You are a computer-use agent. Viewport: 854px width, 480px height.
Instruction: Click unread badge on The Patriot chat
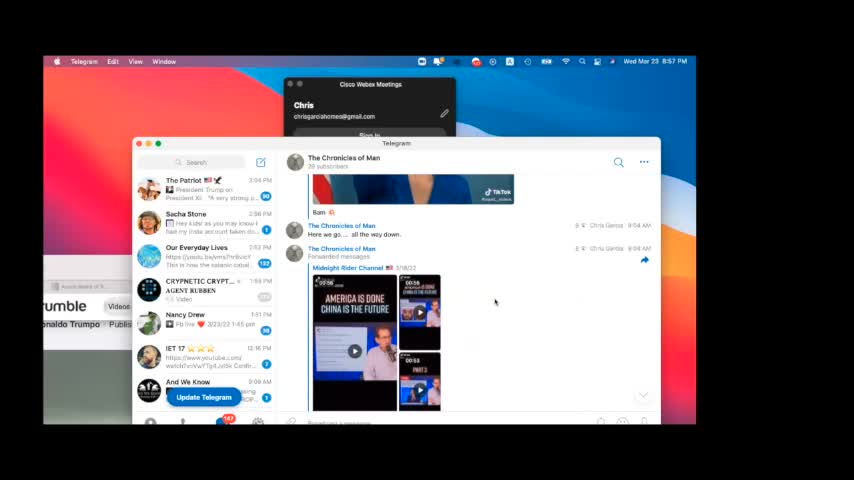[266, 196]
